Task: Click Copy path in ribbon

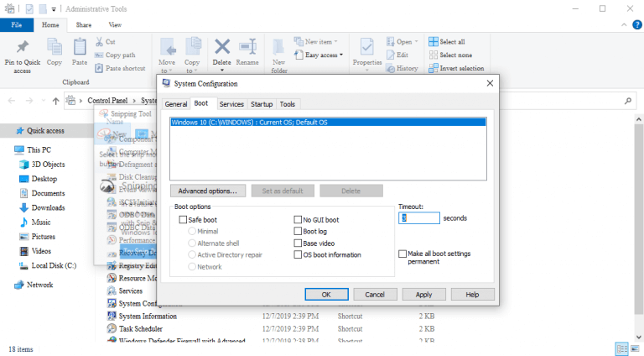Action: pyautogui.click(x=115, y=55)
